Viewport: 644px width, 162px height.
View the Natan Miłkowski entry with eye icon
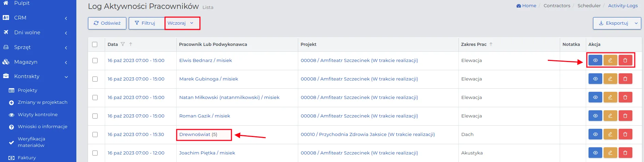click(595, 97)
